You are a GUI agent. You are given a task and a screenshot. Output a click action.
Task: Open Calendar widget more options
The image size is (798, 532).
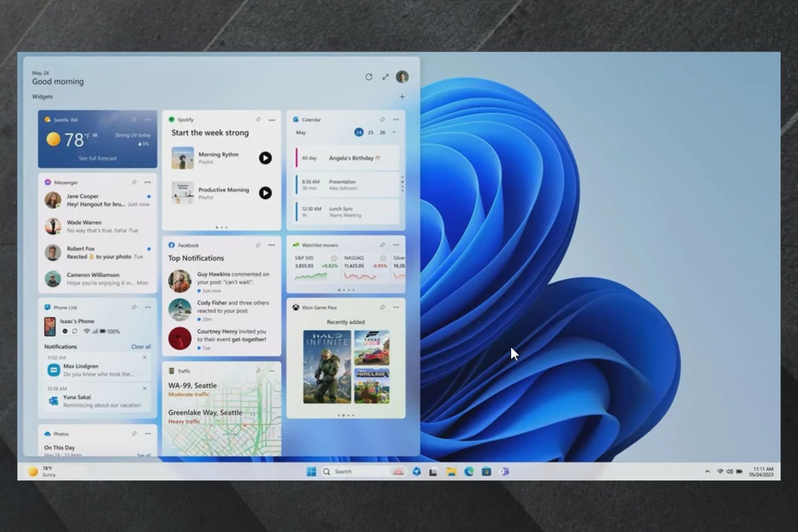396,120
